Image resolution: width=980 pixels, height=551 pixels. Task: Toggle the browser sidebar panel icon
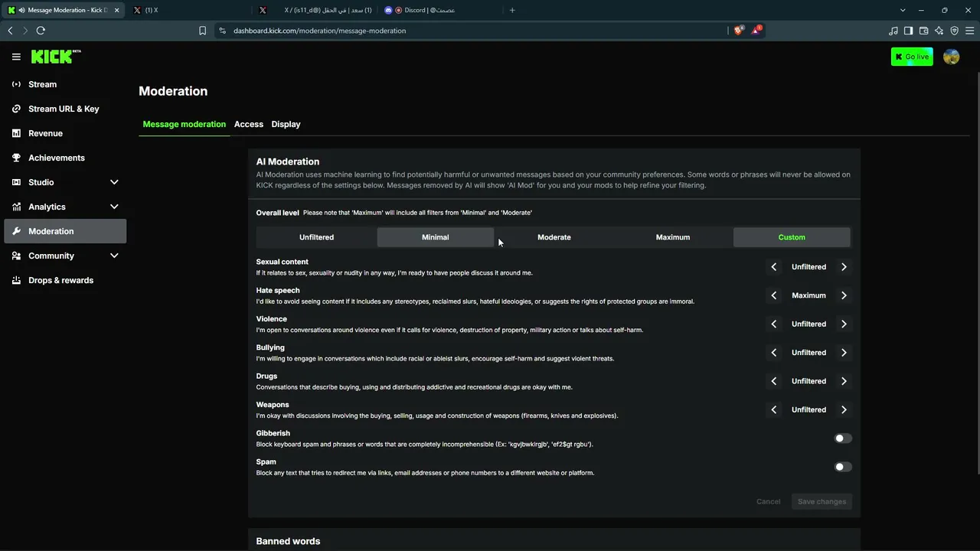coord(908,31)
